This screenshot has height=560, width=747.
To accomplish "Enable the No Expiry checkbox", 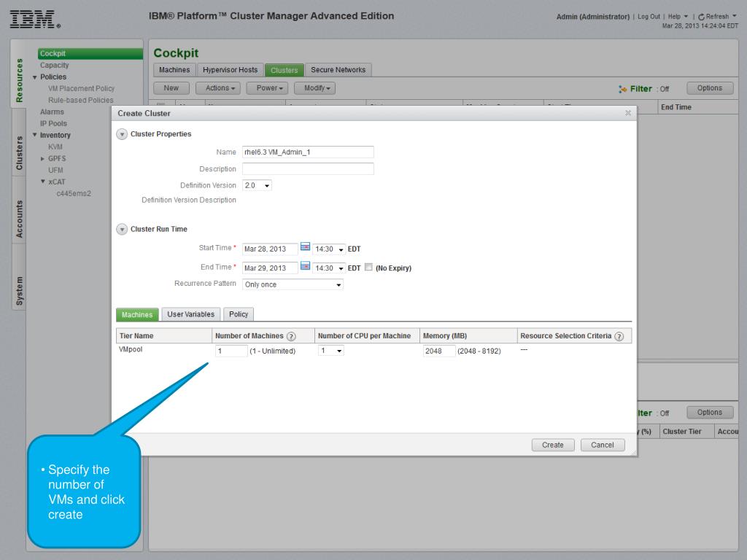I will [368, 267].
